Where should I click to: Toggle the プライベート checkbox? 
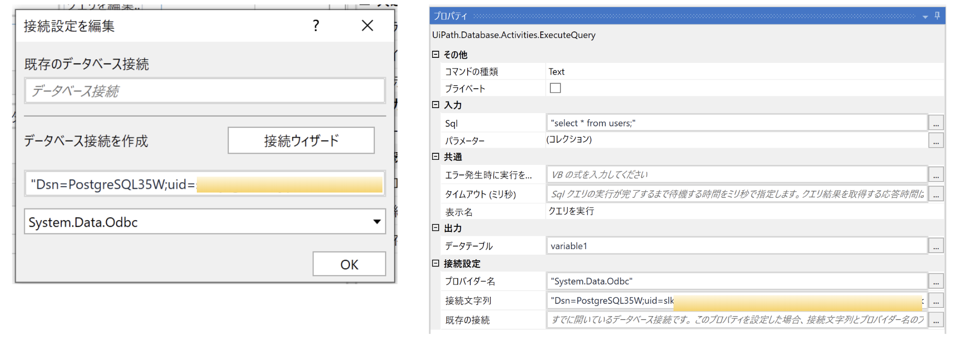tap(555, 88)
